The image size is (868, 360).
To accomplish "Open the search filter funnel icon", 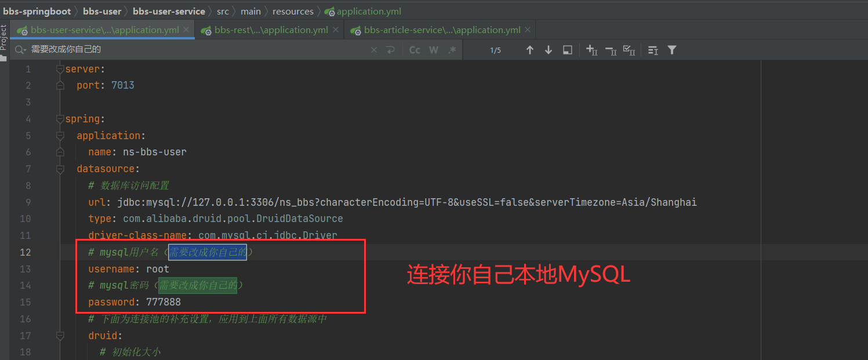I will point(672,50).
